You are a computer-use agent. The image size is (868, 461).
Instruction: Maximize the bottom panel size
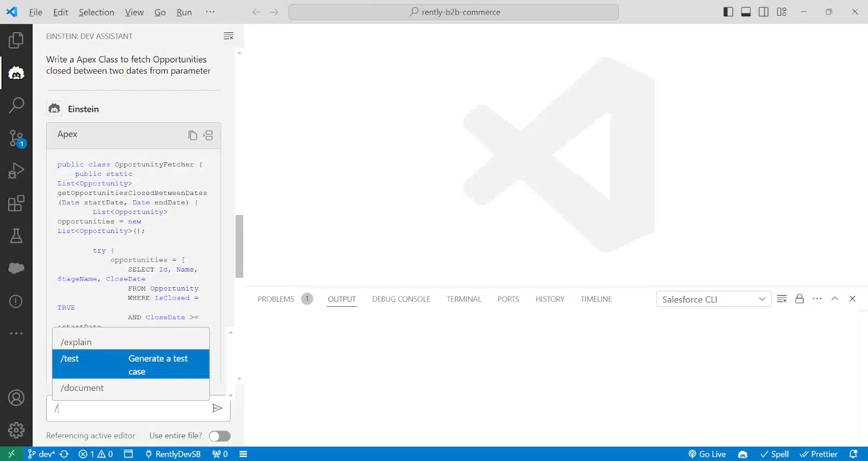point(835,299)
